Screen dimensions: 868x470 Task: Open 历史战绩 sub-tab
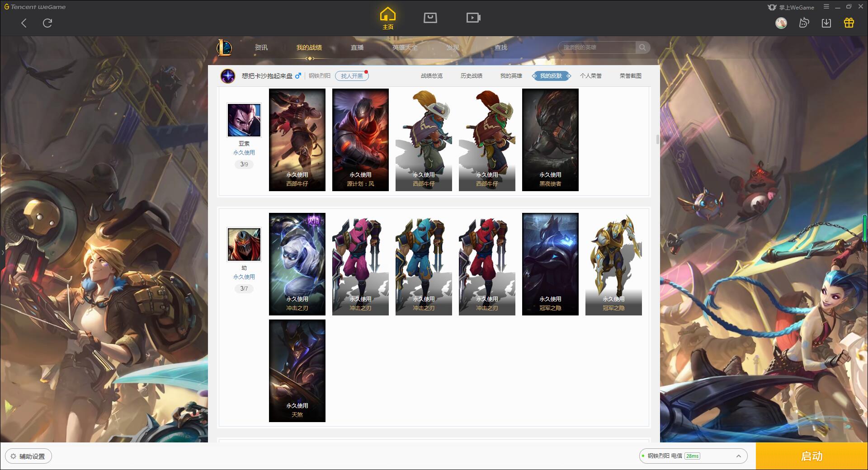472,76
